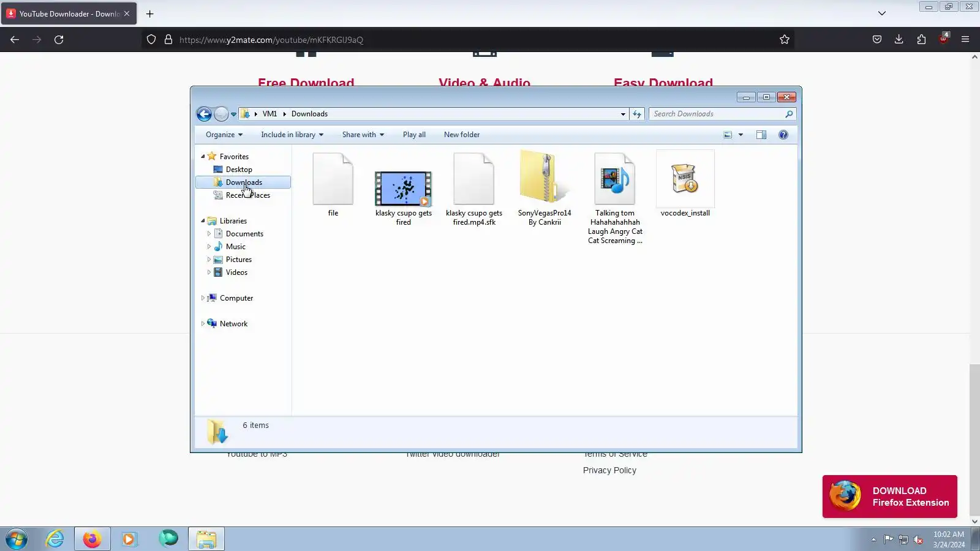Reload the y2mate page in Firefox
This screenshot has height=551, width=980.
(x=59, y=40)
